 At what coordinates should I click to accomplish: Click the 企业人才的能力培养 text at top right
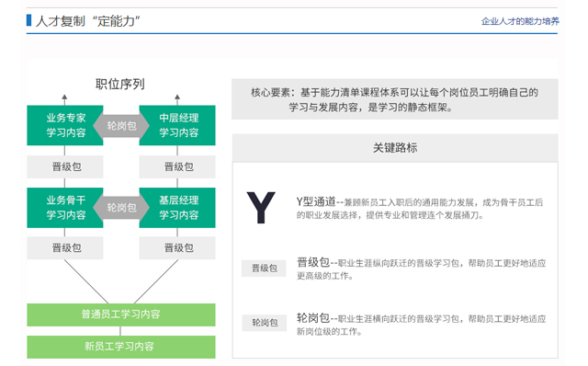(x=520, y=21)
